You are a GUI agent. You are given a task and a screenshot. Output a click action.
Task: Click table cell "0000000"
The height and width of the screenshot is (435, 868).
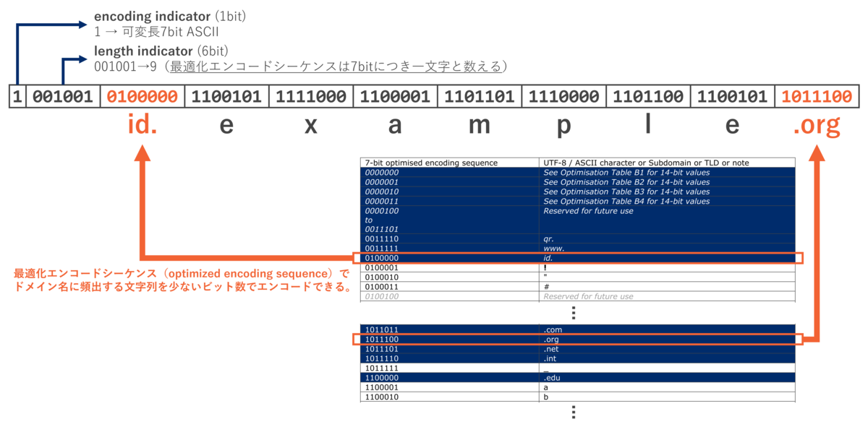click(380, 173)
